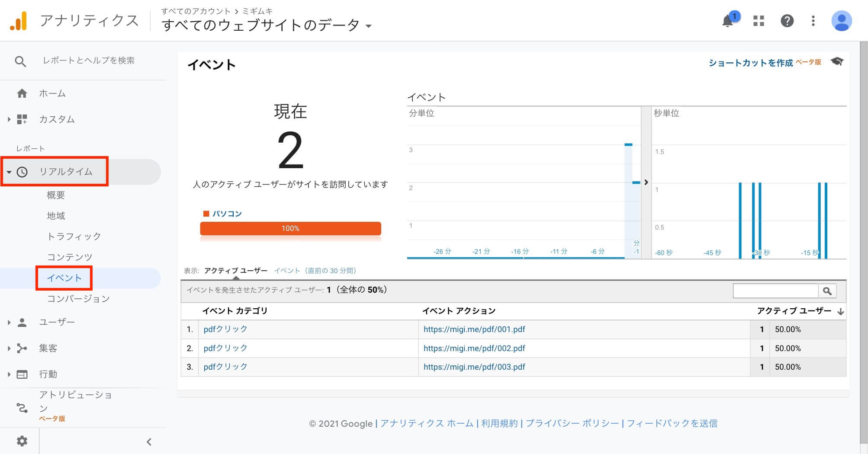868x454 pixels.
Task: Click the page vertical scrollbar
Action: pos(864,242)
